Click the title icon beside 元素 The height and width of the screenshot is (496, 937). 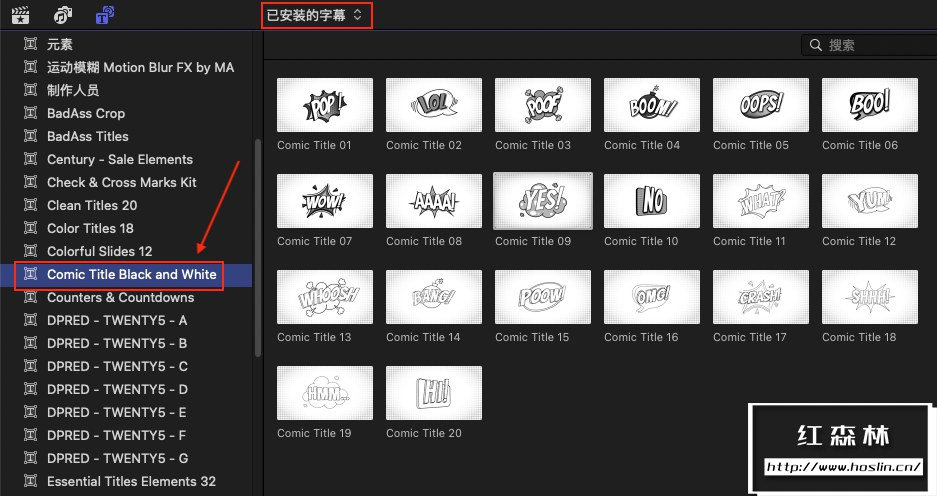tap(30, 44)
